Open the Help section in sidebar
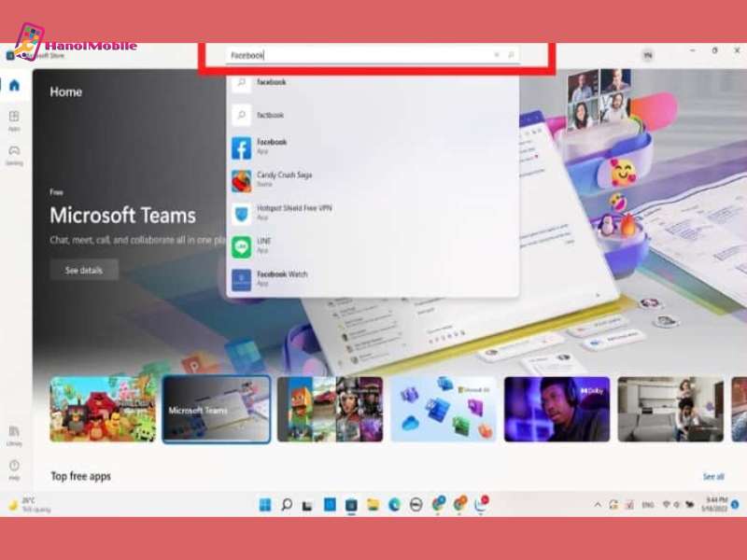The width and height of the screenshot is (747, 560). coord(14,469)
